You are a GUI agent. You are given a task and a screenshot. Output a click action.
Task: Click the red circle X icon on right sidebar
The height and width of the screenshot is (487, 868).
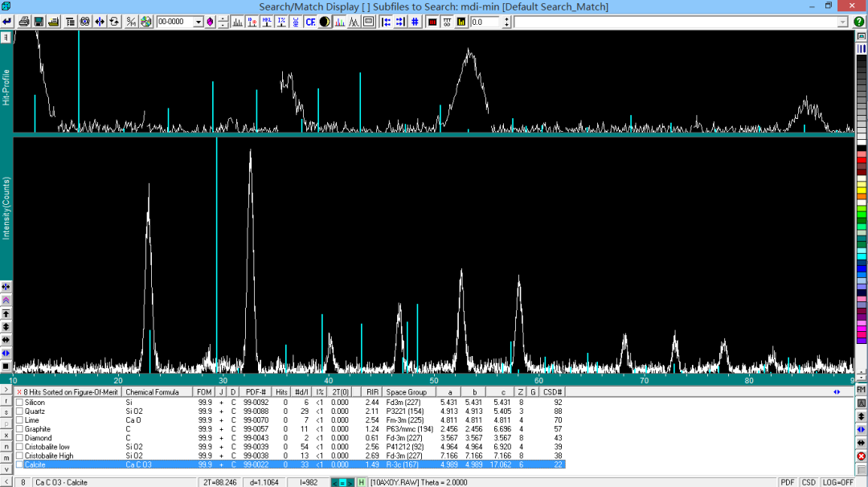click(861, 456)
